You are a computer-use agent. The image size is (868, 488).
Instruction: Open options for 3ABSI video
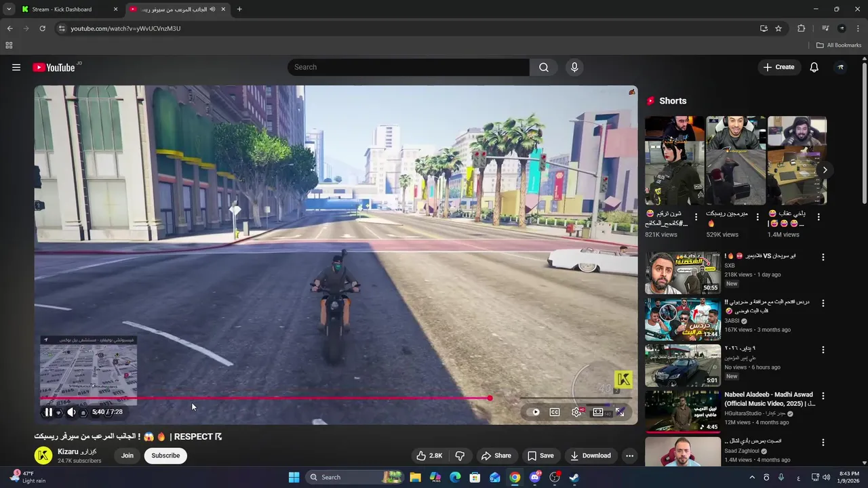823,304
